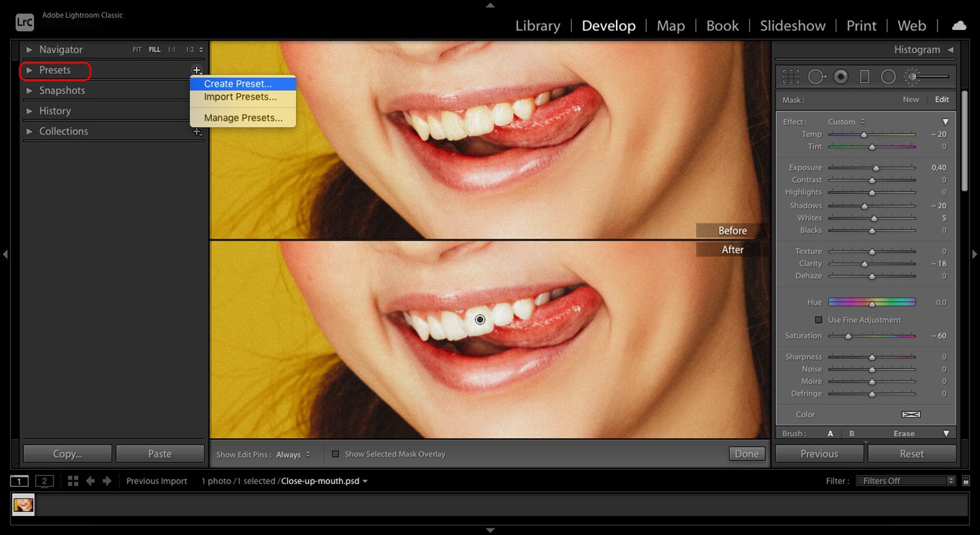
Task: Open the grid view icon in the filmstrip bar
Action: coord(73,481)
